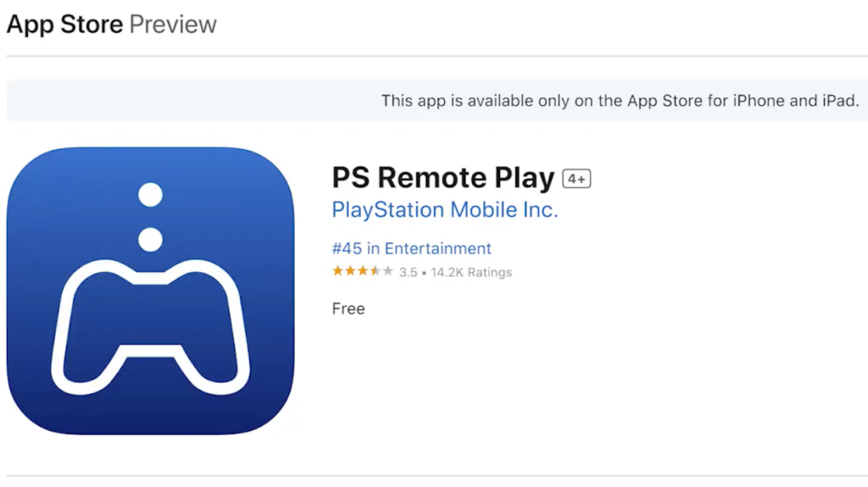
Task: Click the first orange rating star
Action: pyautogui.click(x=337, y=271)
